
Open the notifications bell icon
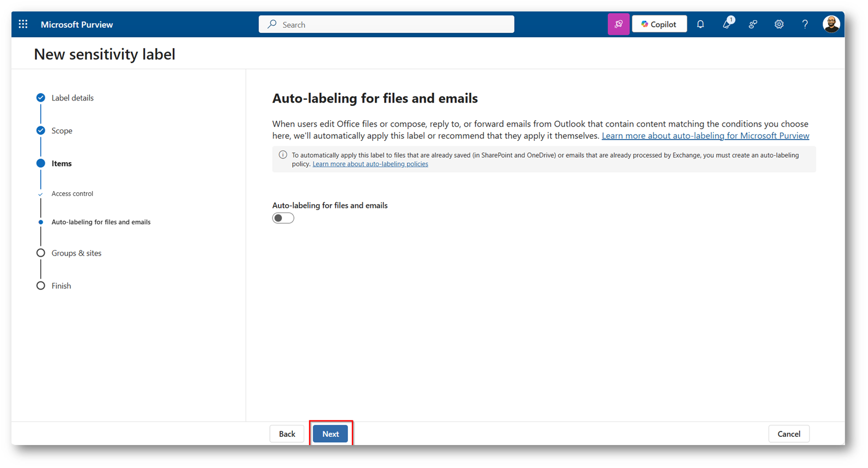pos(700,24)
